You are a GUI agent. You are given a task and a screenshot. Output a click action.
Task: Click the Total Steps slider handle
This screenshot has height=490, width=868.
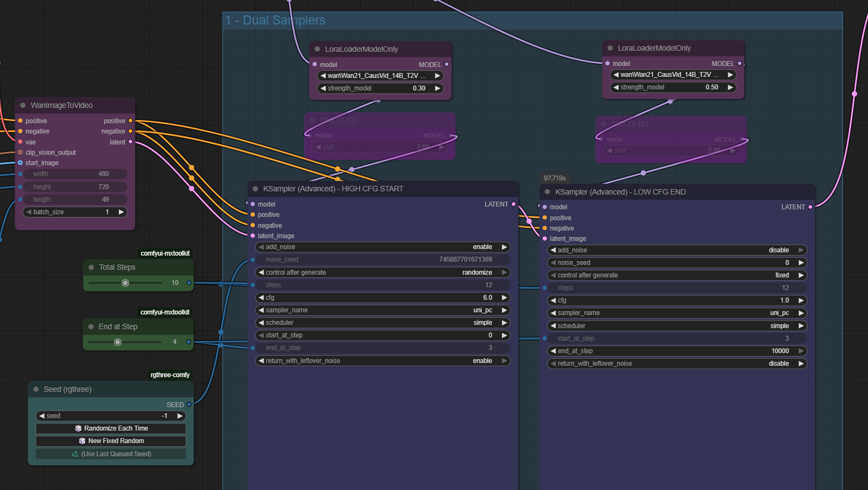125,283
